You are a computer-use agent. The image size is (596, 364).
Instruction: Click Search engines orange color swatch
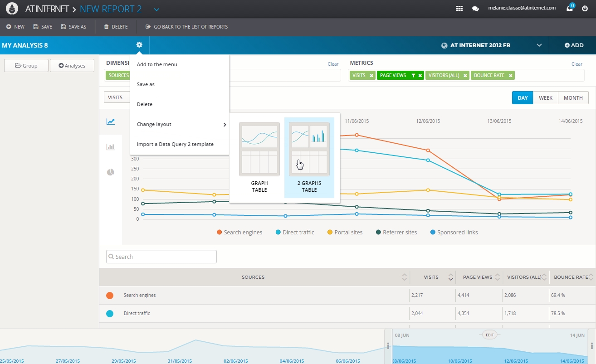(x=110, y=296)
